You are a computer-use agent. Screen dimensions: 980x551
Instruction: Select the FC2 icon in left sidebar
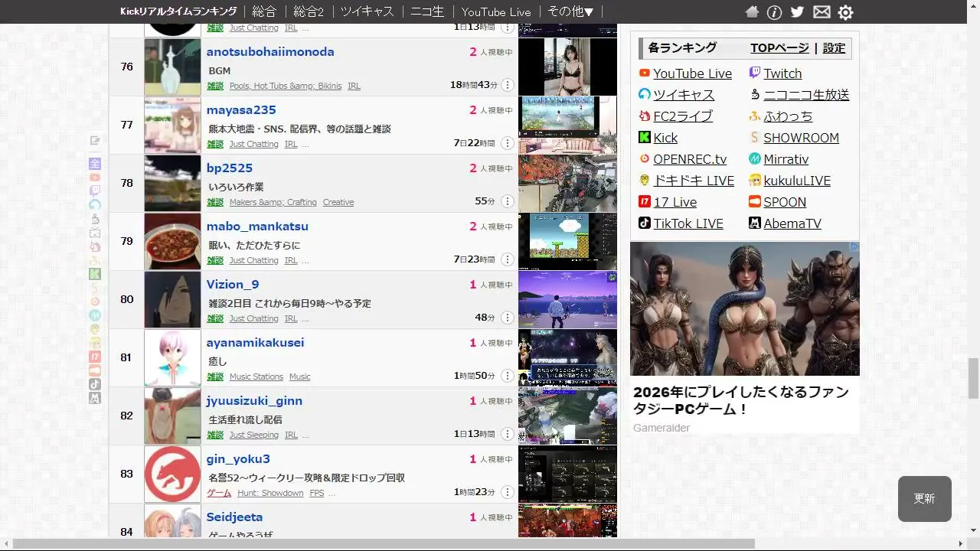click(x=95, y=246)
